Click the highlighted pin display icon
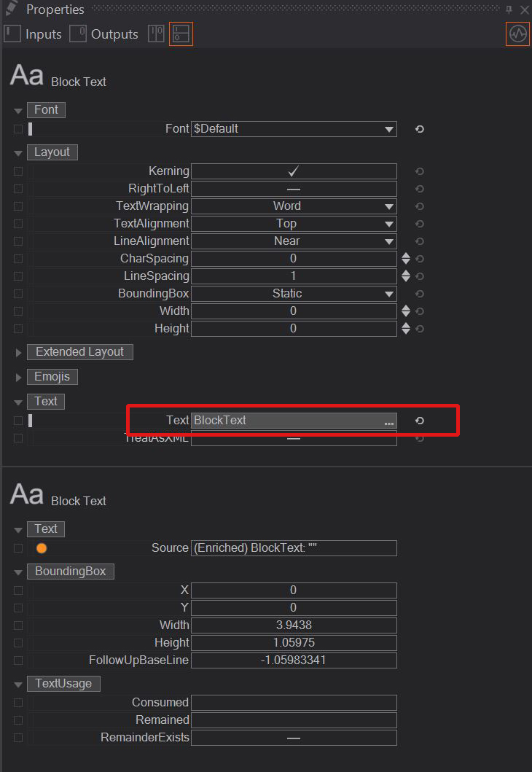Image resolution: width=532 pixels, height=772 pixels. [x=180, y=34]
